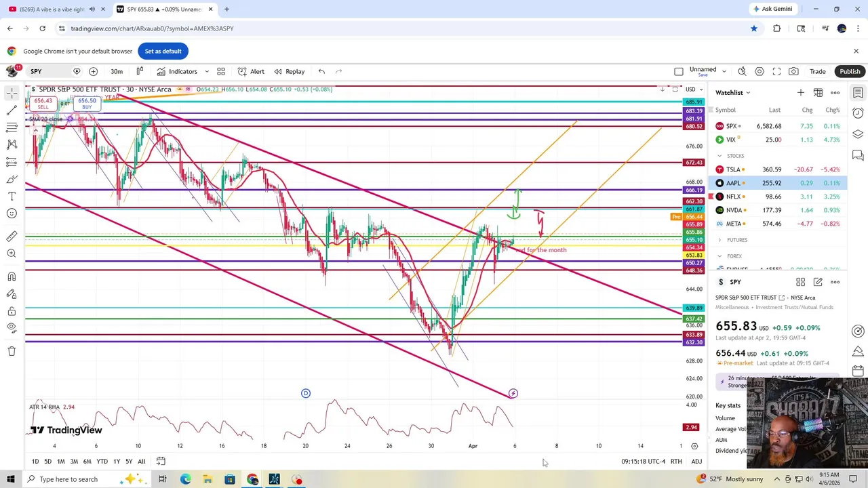Toggle magnet mode for drawings
This screenshot has height=488, width=868.
pos(12,276)
